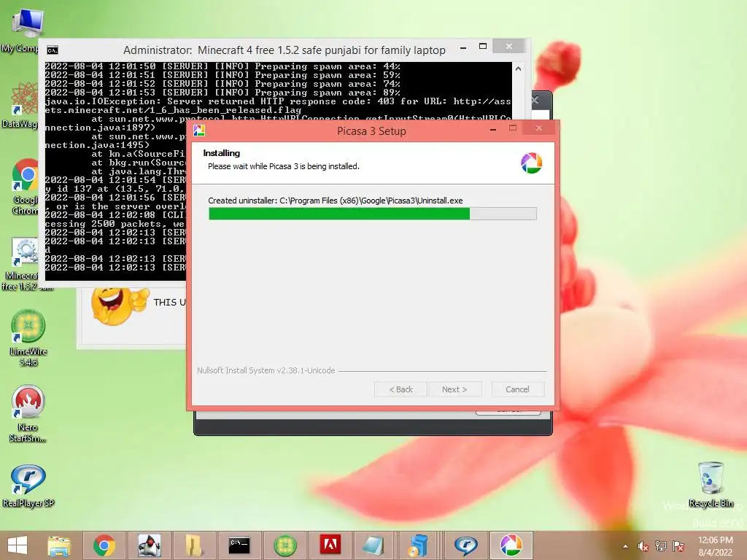Open the Action Center flag icon

coord(678,546)
